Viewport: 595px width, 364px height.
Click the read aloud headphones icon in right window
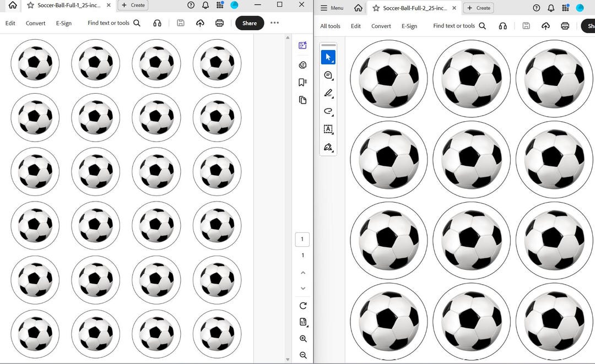(503, 26)
